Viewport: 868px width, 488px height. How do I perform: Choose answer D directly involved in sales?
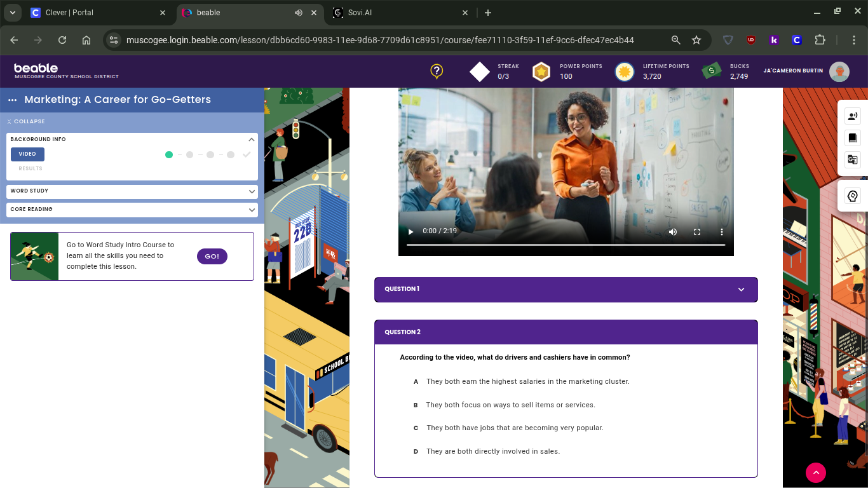point(492,452)
